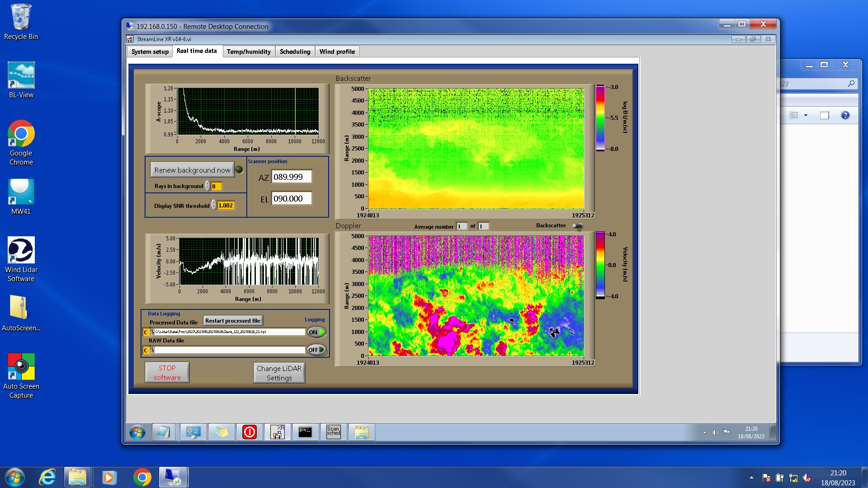
Task: Click StreamLine XR icon in remote taskbar
Action: [277, 432]
